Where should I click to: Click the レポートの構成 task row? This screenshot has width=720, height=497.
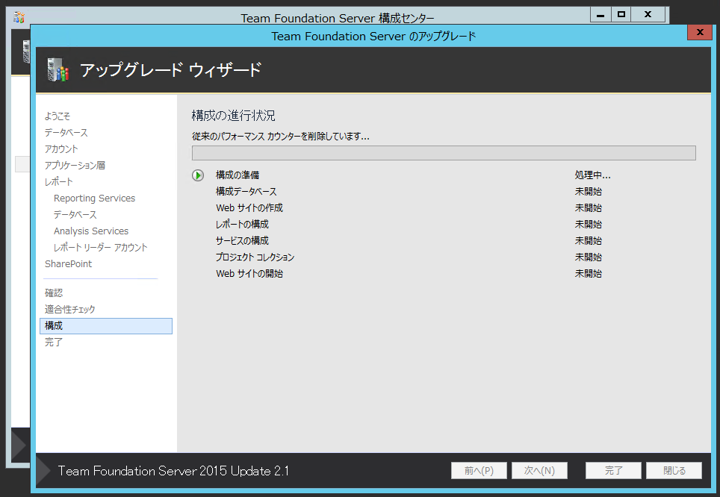click(242, 225)
